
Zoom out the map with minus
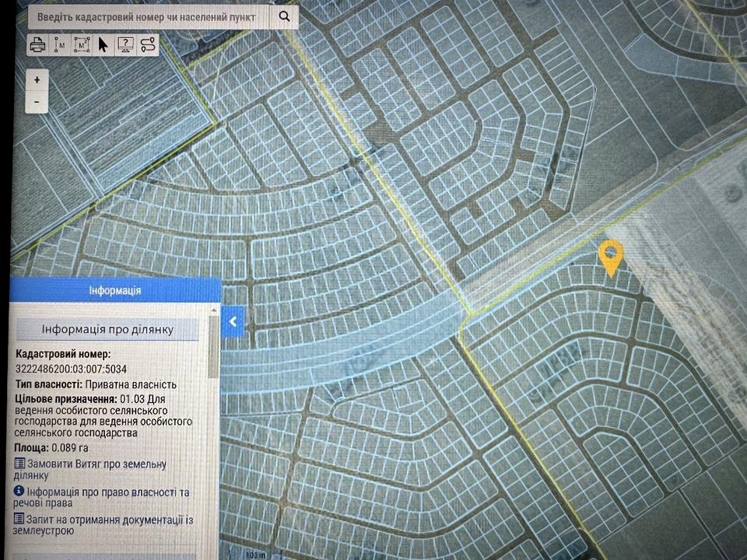coord(37,102)
